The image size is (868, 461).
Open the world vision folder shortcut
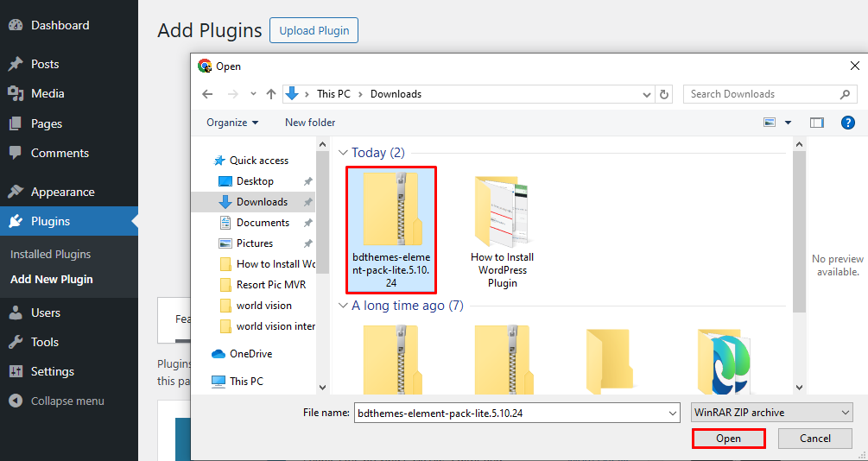pyautogui.click(x=263, y=306)
